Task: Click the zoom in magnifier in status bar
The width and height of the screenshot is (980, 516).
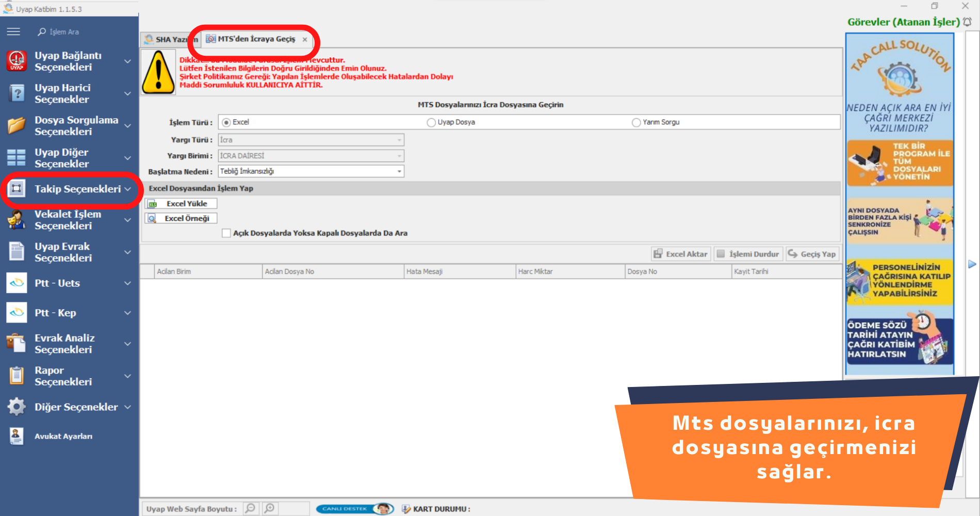Action: [270, 509]
